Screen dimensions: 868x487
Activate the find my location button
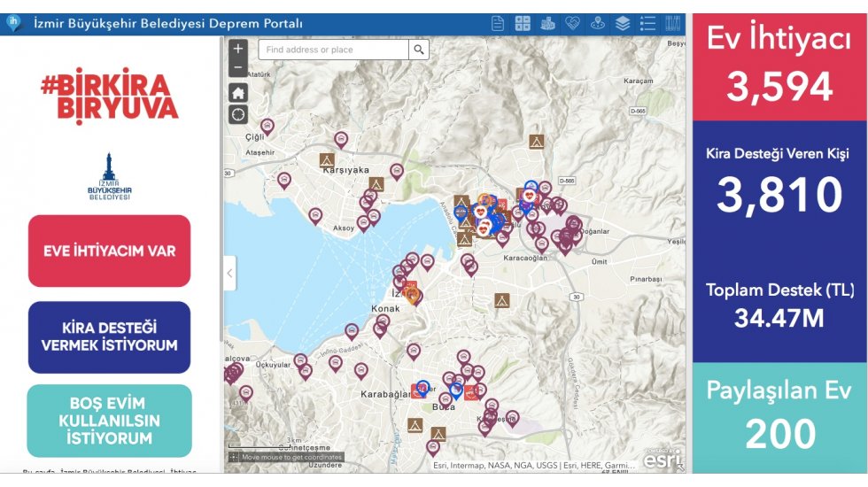click(x=238, y=115)
